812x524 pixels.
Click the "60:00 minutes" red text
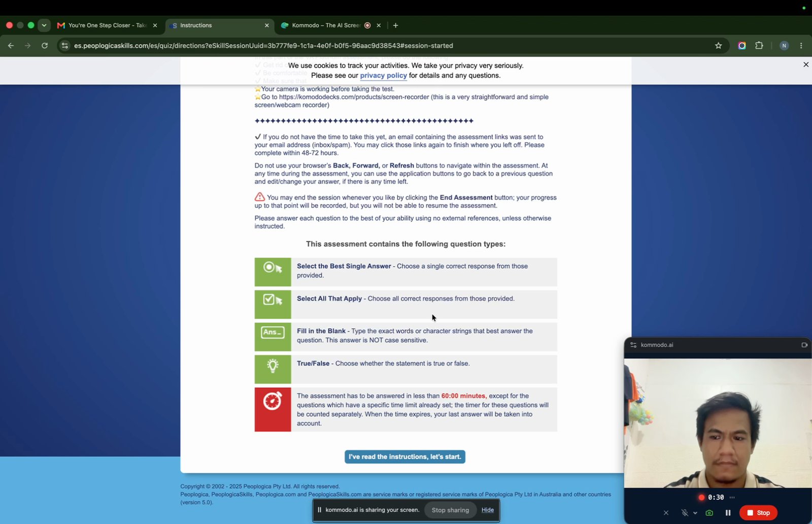464,396
